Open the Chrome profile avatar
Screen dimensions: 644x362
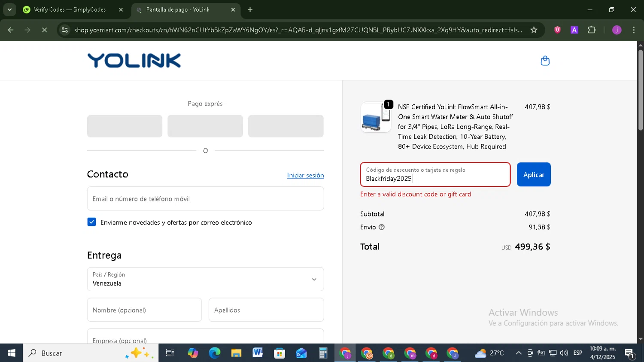click(x=617, y=30)
